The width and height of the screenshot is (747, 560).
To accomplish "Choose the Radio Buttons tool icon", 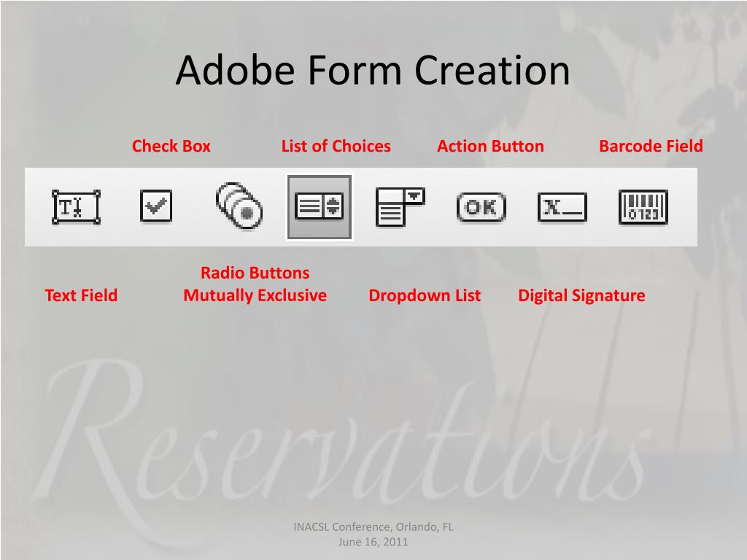I will pos(239,206).
